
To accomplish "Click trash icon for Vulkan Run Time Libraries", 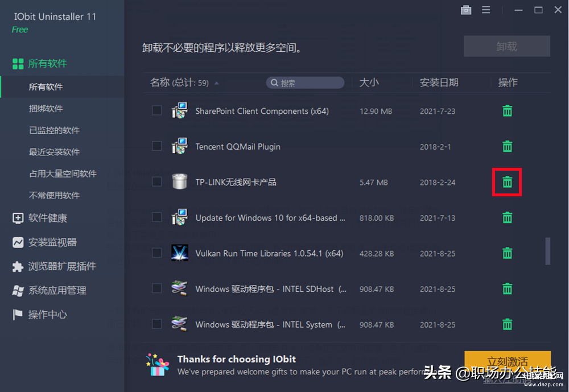I will [x=508, y=253].
